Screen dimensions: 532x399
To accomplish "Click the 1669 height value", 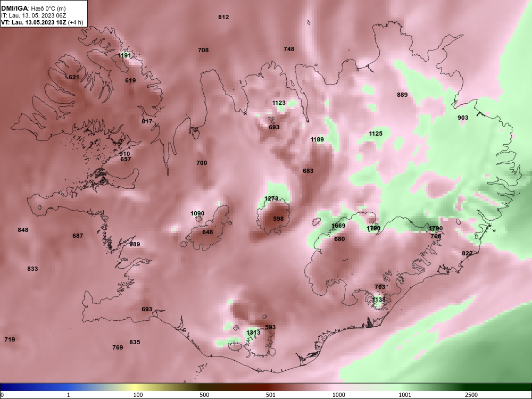I will pyautogui.click(x=338, y=226).
